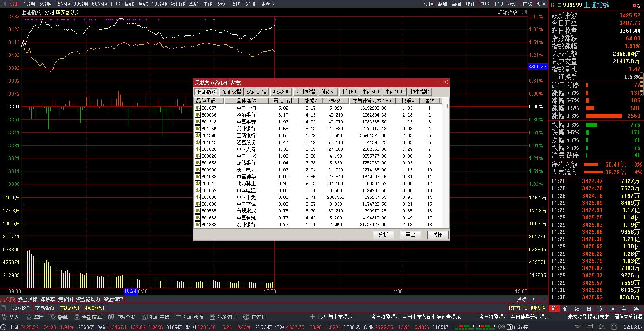The width and height of the screenshot is (644, 331).
Task: Click the round ellipsis icon before 上证
Action: (x=4, y=327)
